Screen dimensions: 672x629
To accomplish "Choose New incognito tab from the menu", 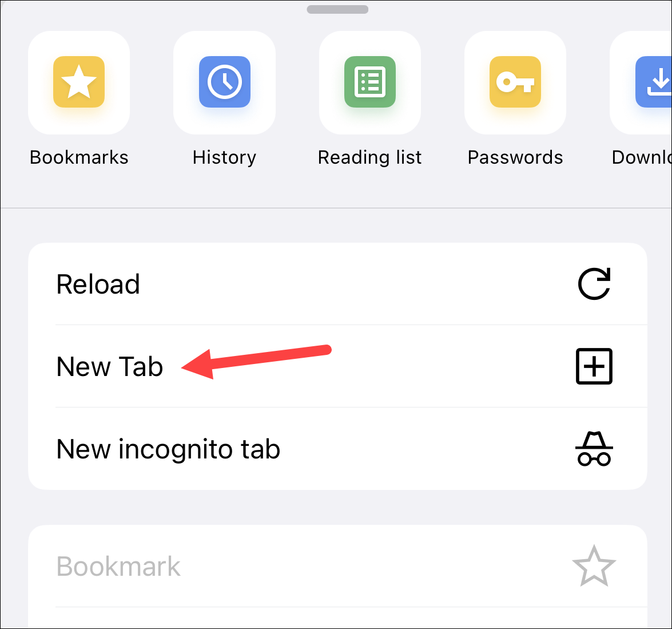I will [x=337, y=449].
